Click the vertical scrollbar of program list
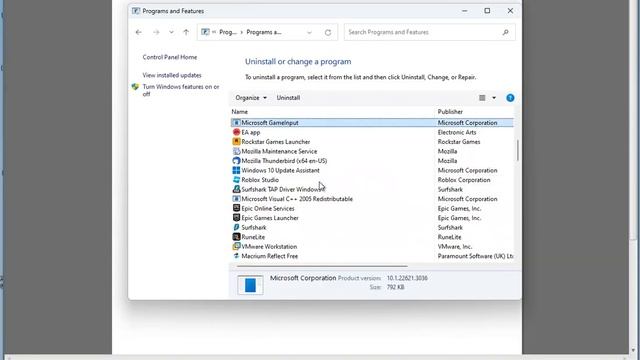Viewport: 640px width, 360px height. (x=518, y=150)
